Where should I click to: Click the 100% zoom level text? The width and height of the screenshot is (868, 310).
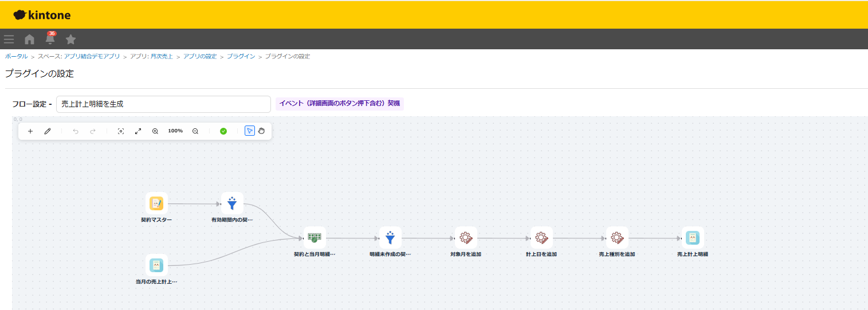pyautogui.click(x=175, y=131)
